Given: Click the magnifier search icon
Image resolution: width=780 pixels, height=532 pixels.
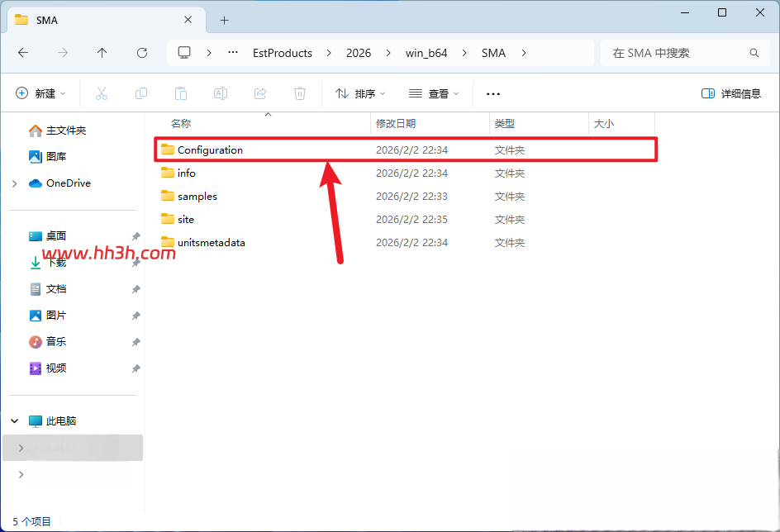Looking at the screenshot, I should click(754, 53).
